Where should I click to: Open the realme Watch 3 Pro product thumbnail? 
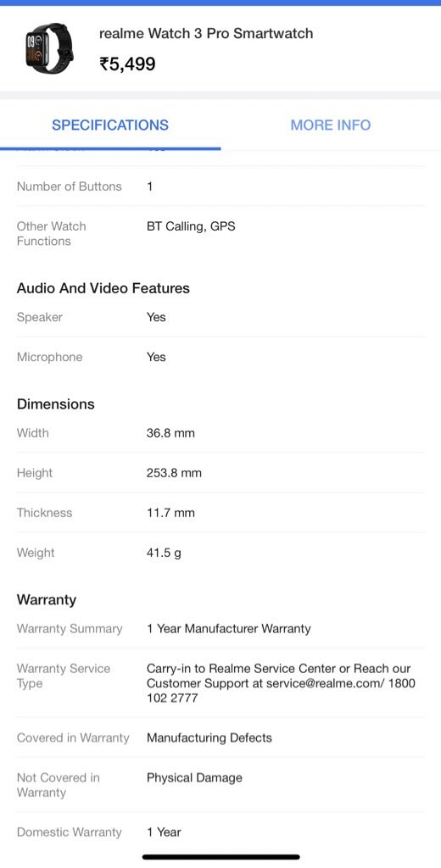(48, 47)
